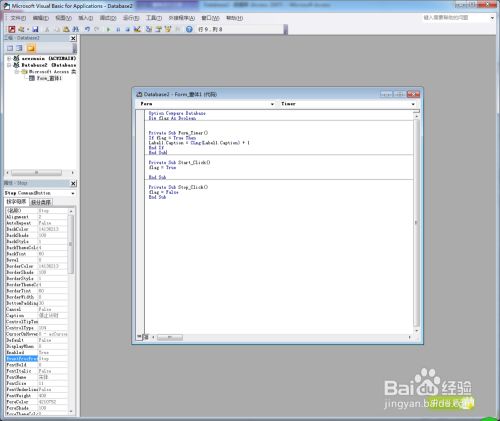Image resolution: width=500 pixels, height=421 pixels.
Task: Click the Copy toolbar icon
Action: click(57, 29)
